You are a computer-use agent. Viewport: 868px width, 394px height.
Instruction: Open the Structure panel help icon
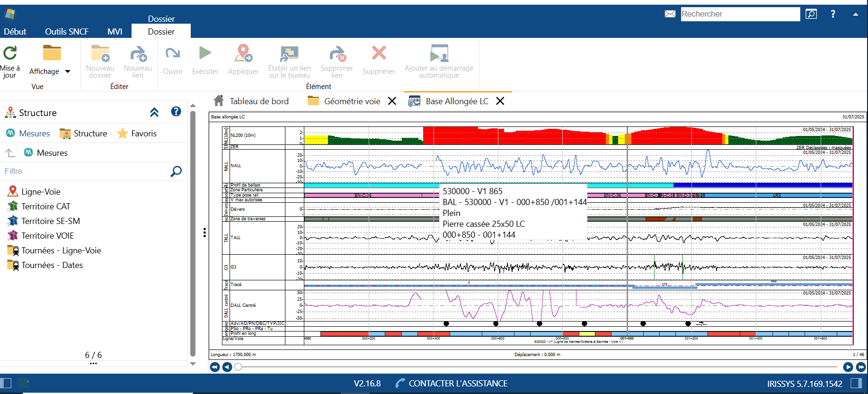coord(176,112)
